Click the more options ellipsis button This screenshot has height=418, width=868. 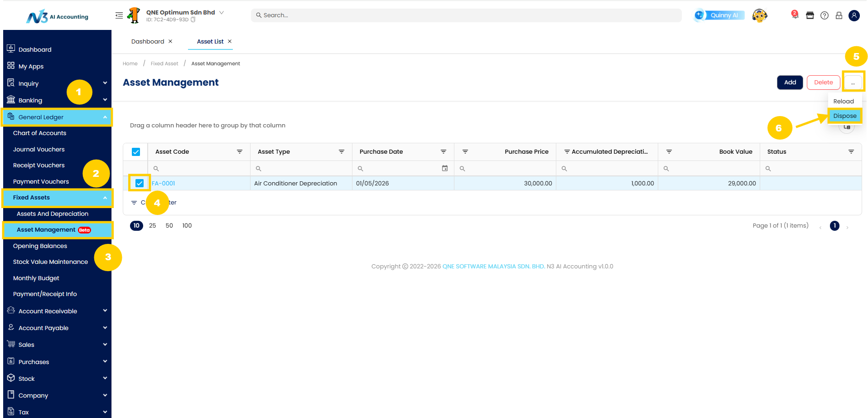[853, 82]
